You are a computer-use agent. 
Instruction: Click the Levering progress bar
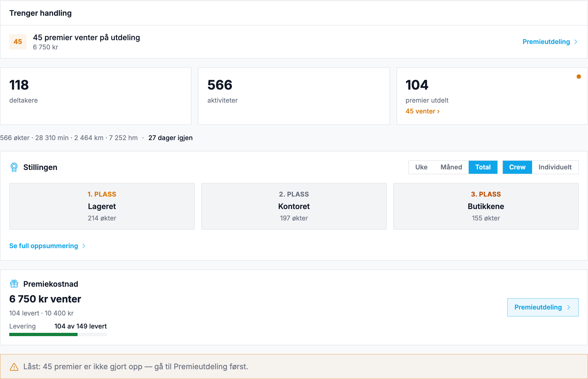tap(58, 334)
